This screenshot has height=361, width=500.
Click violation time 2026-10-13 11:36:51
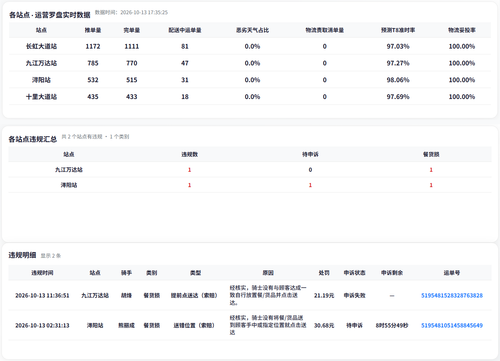(42, 295)
